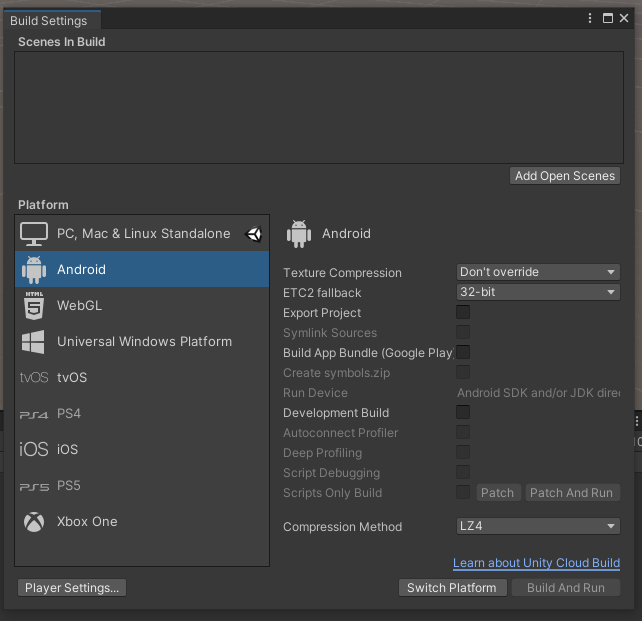Click the Build And Run button

click(565, 588)
